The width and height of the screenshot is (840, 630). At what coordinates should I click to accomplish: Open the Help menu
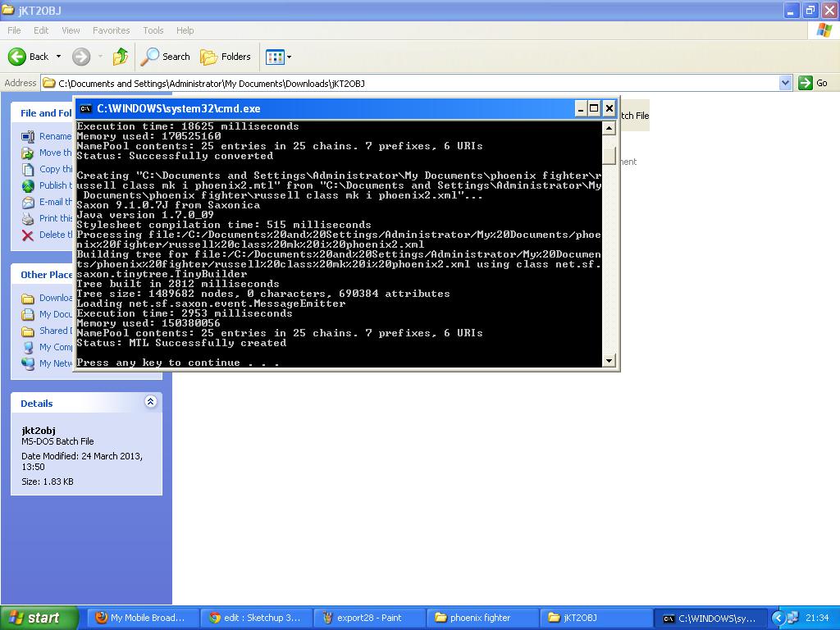coord(185,30)
